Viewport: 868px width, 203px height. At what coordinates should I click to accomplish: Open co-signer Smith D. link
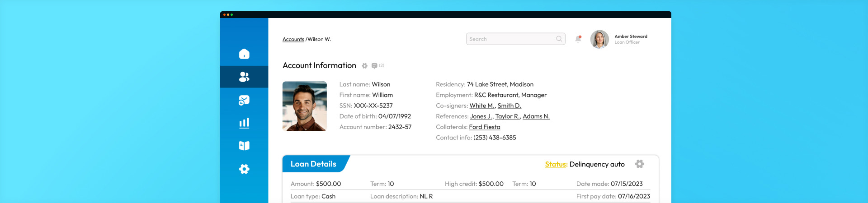point(509,106)
